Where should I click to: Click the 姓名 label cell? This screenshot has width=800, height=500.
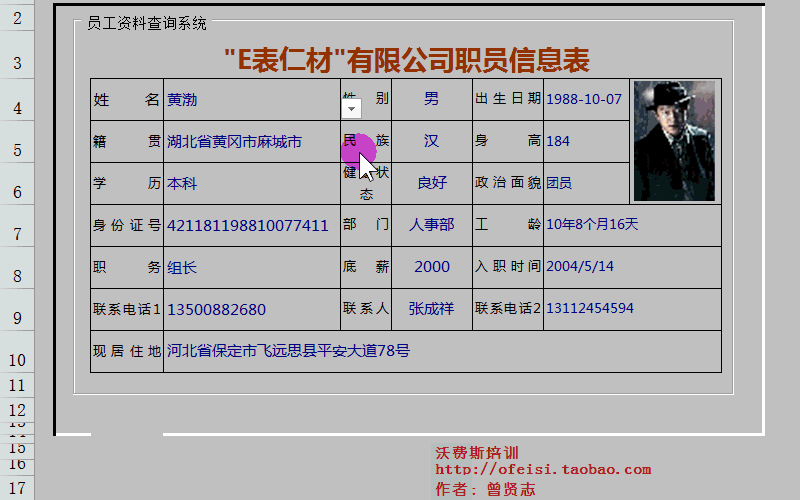(127, 99)
